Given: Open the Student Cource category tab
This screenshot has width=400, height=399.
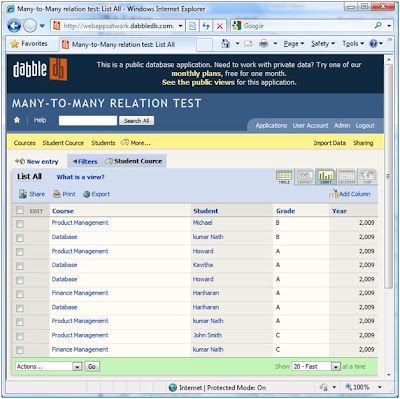Looking at the screenshot, I should coord(63,143).
